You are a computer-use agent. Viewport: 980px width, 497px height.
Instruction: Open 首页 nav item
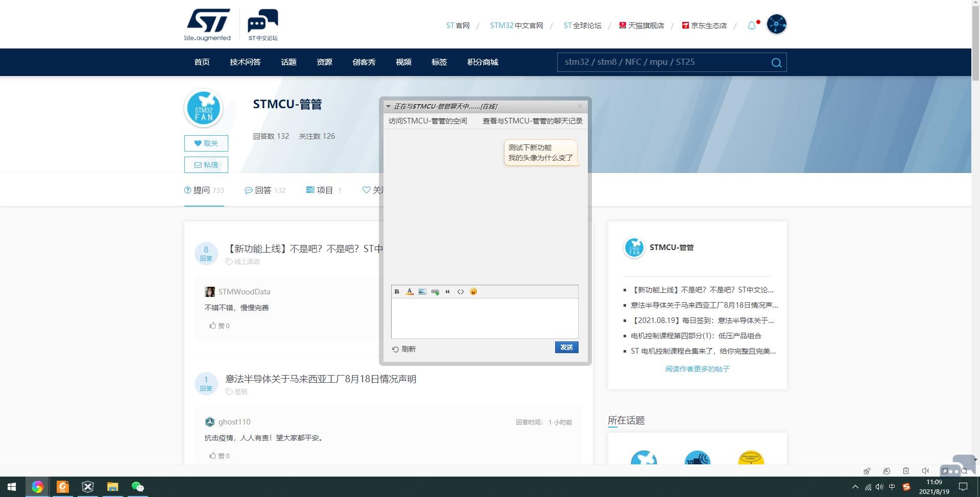click(x=202, y=62)
